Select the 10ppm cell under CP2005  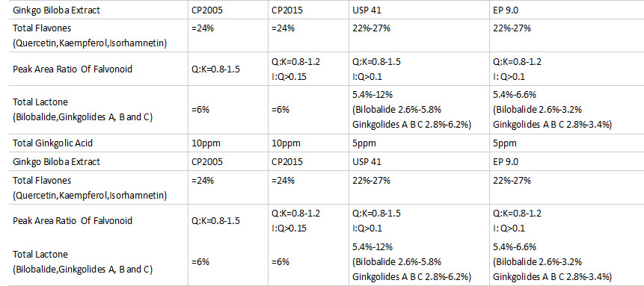207,143
